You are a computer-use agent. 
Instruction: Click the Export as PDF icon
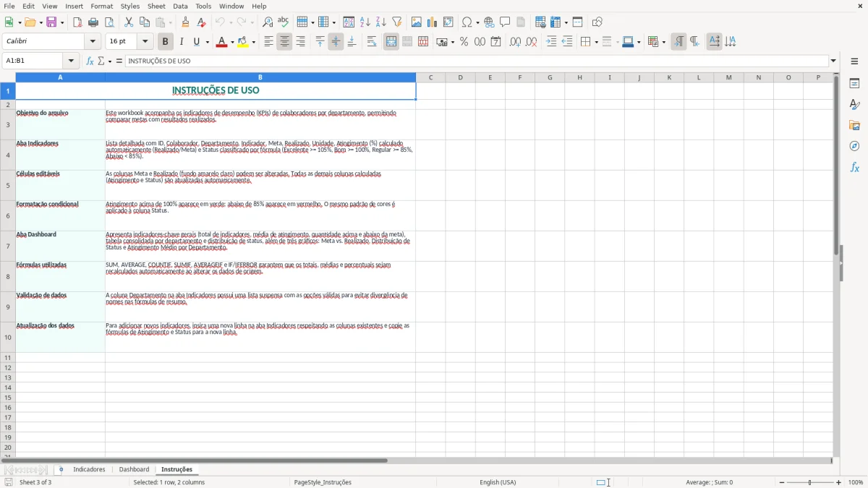tap(77, 22)
